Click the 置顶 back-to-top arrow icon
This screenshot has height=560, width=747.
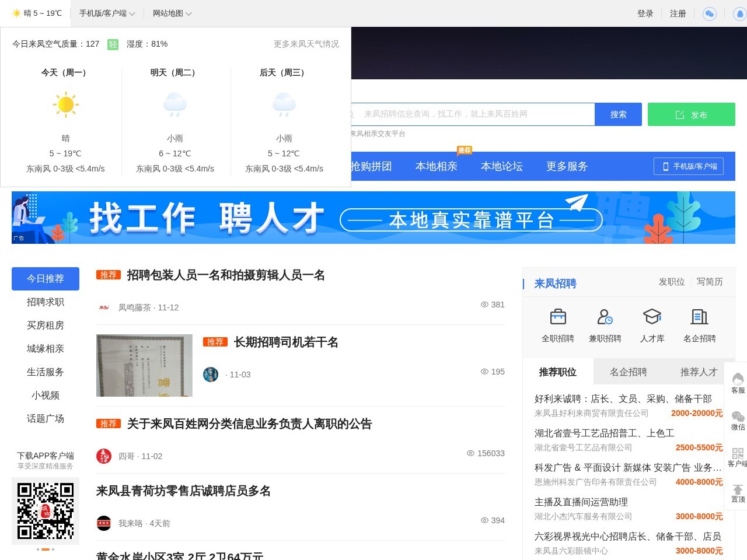click(x=736, y=492)
